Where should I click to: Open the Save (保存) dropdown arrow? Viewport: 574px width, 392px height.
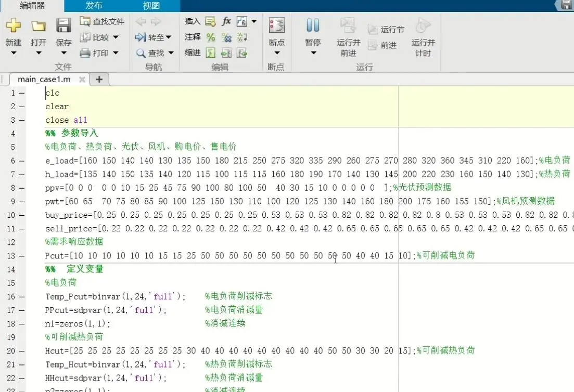(x=63, y=53)
